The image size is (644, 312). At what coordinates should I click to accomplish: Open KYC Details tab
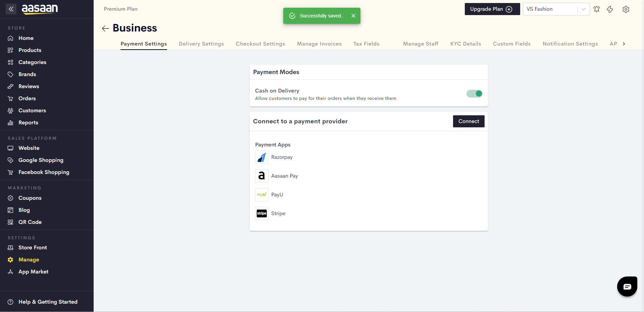click(x=465, y=44)
